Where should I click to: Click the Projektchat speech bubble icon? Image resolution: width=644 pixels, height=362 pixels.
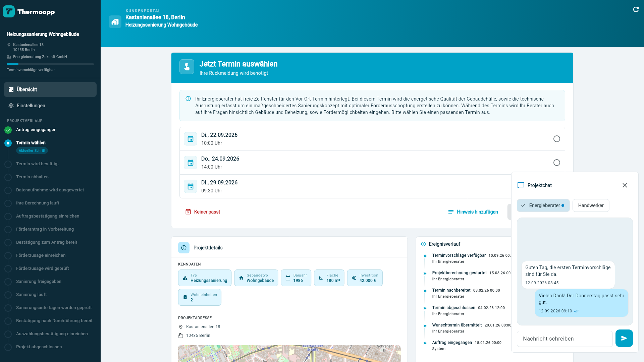pos(521,185)
